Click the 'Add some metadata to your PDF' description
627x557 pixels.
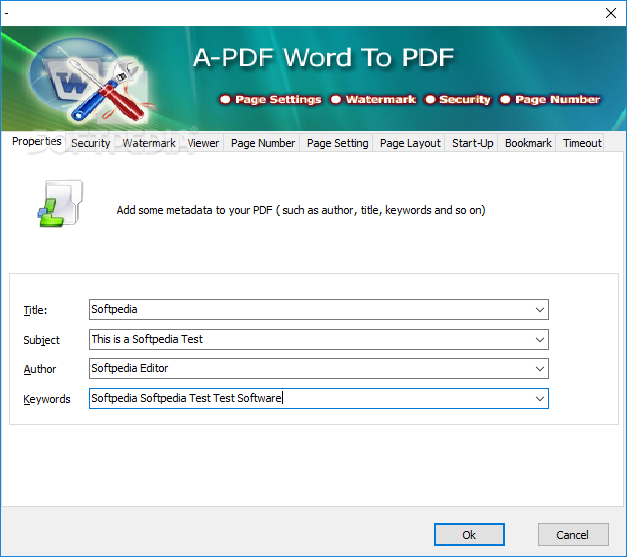[301, 210]
